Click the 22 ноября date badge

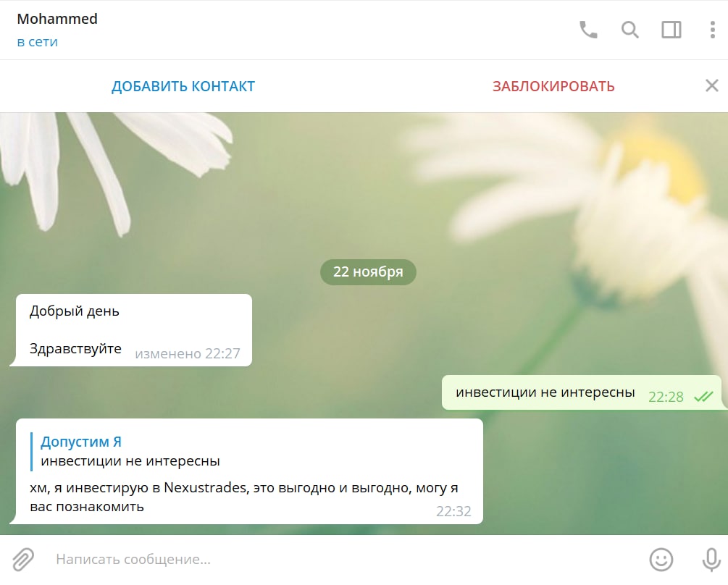coord(368,272)
